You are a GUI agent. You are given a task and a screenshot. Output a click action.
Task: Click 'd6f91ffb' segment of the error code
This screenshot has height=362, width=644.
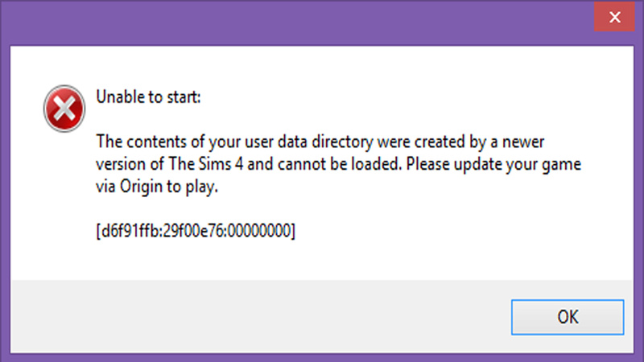point(130,231)
